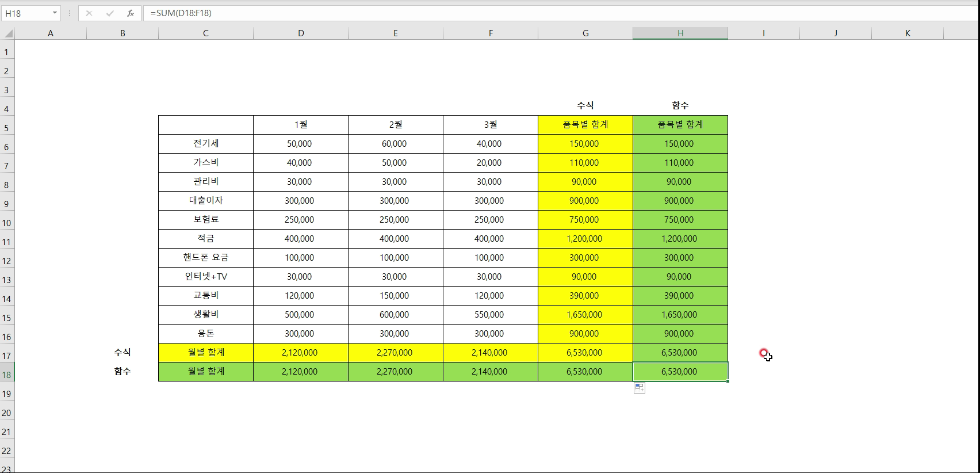Click the 수식 label above column G
Viewport: 980px width, 473px height.
[x=585, y=105]
